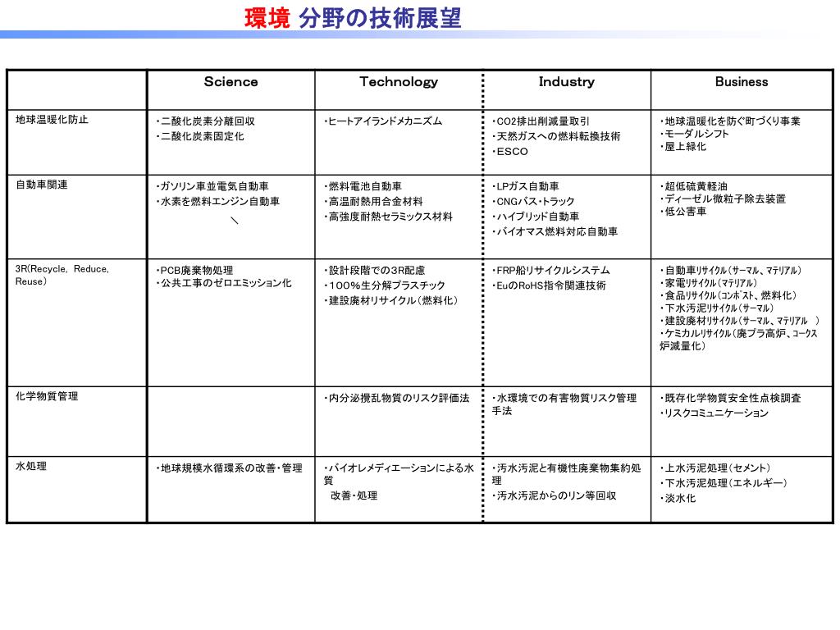The height and width of the screenshot is (630, 840).
Task: Select the "Science" column header
Action: (x=231, y=82)
